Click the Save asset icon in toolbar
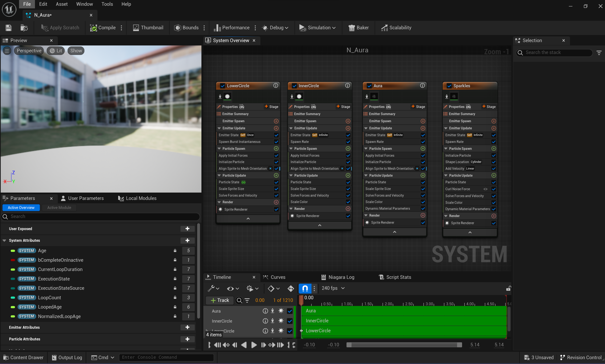The image size is (605, 364). (x=8, y=28)
